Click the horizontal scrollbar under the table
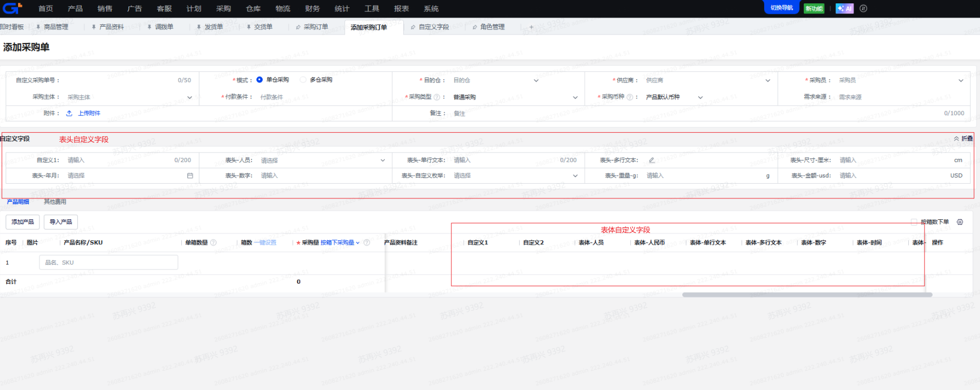This screenshot has height=390, width=980. [807, 294]
